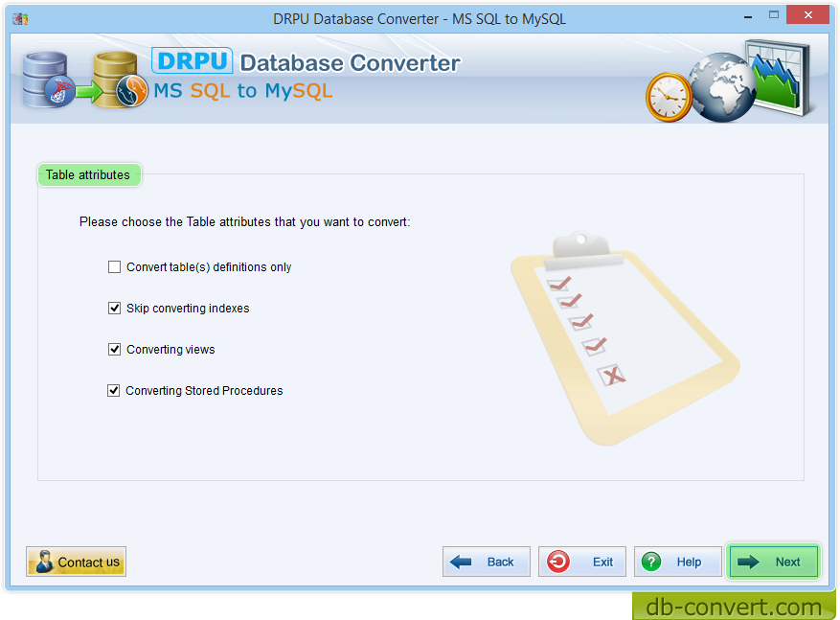Image resolution: width=840 pixels, height=620 pixels.
Task: Click the window title bar text
Action: tap(420, 19)
